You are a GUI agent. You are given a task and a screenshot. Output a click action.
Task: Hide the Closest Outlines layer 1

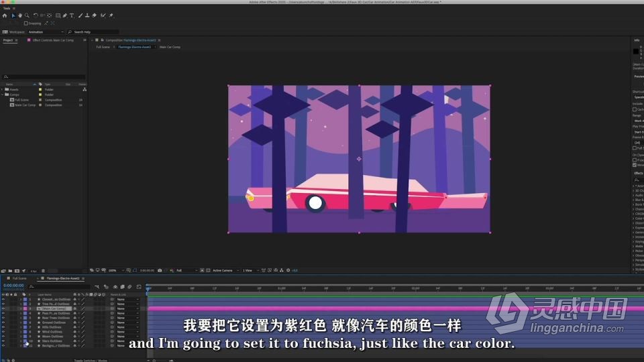[x=3, y=299]
